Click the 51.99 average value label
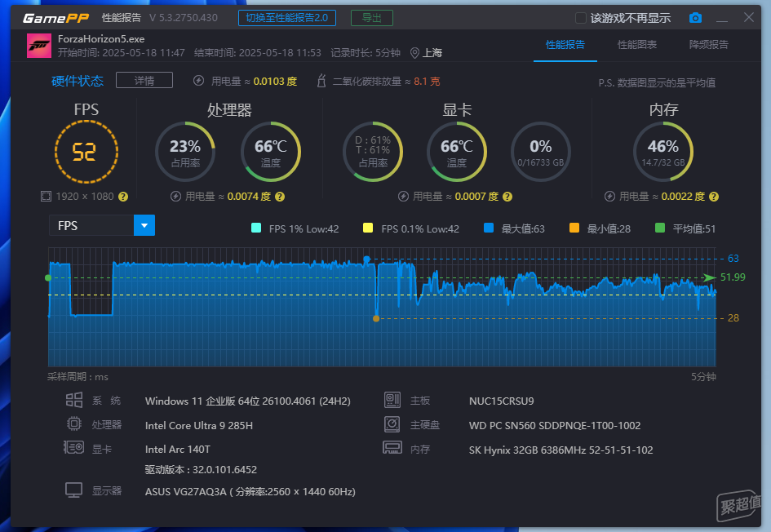The width and height of the screenshot is (771, 532). pyautogui.click(x=733, y=277)
